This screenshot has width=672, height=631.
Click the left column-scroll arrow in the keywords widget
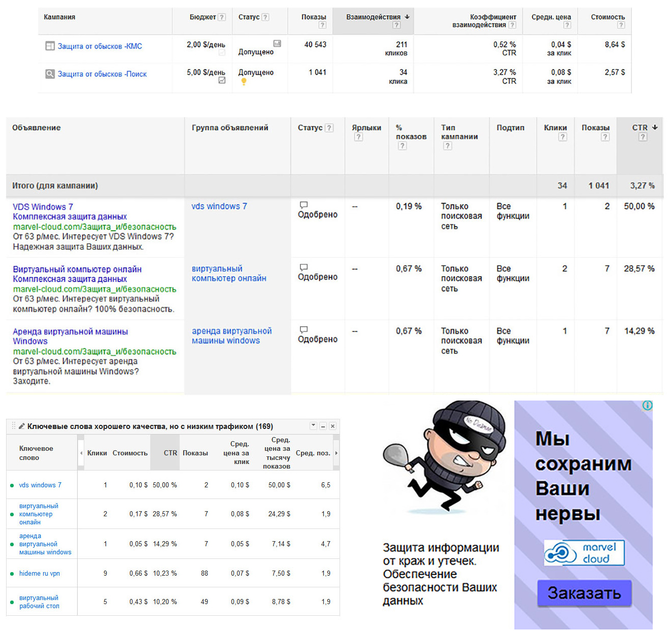(81, 453)
